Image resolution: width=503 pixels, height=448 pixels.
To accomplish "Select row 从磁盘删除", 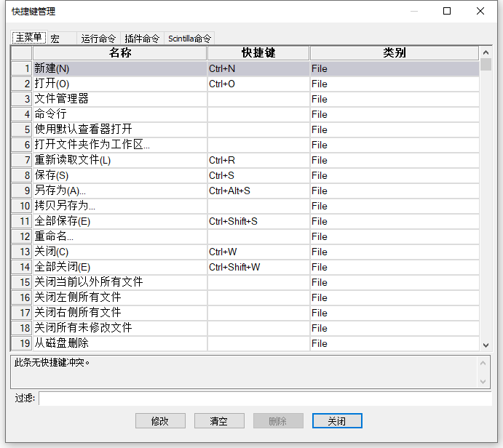I will click(x=245, y=343).
